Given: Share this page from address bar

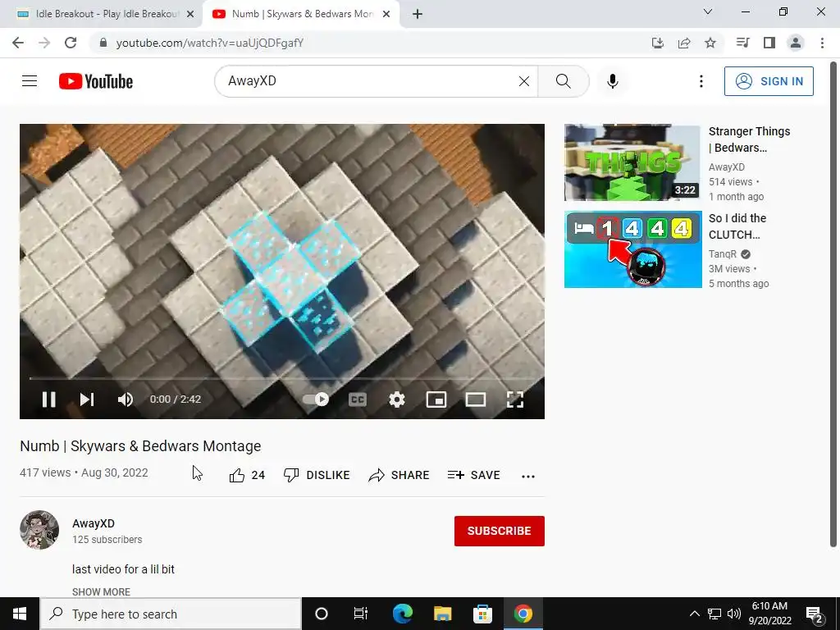Looking at the screenshot, I should point(684,43).
